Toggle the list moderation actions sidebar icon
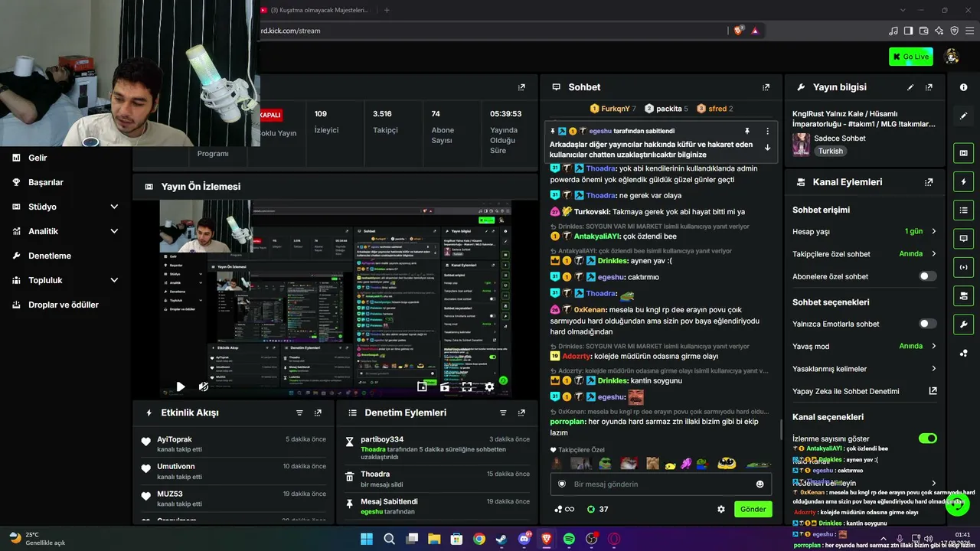The image size is (980, 551). (x=963, y=210)
